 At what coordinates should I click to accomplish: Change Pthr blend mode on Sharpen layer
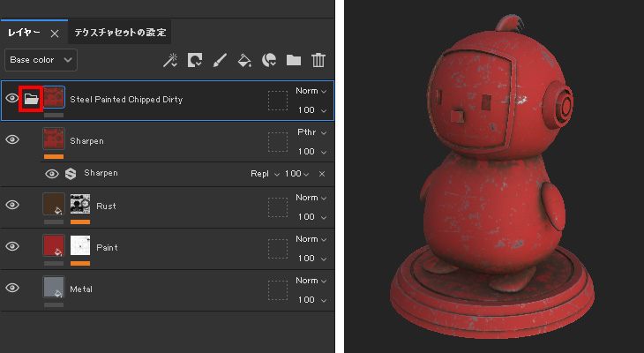311,132
